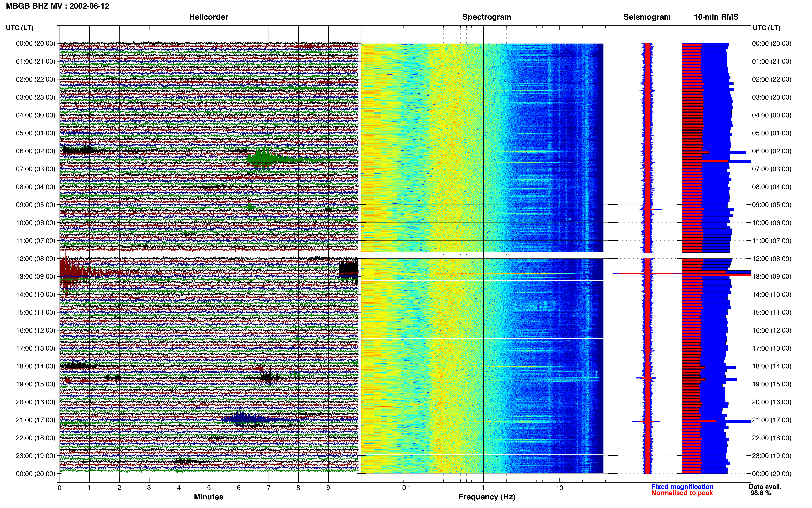This screenshot has height=508, width=812.
Task: Click Minutes axis tick label '9'
Action: 328,487
